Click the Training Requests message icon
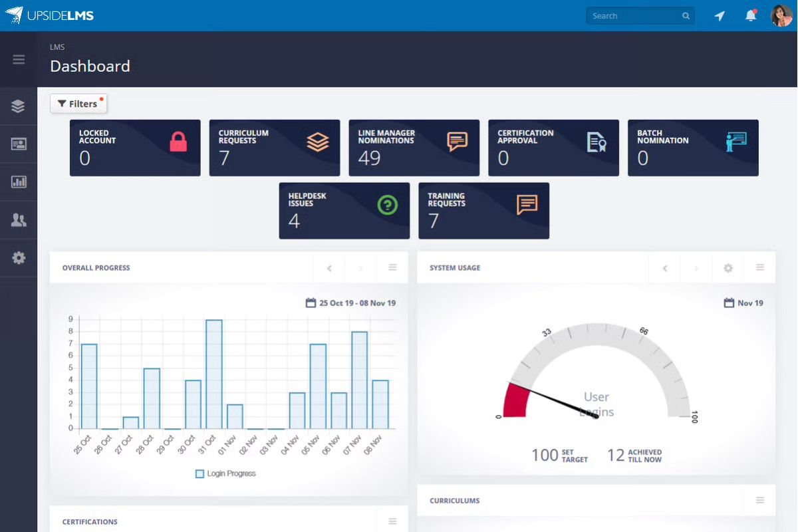The width and height of the screenshot is (798, 532). [527, 205]
